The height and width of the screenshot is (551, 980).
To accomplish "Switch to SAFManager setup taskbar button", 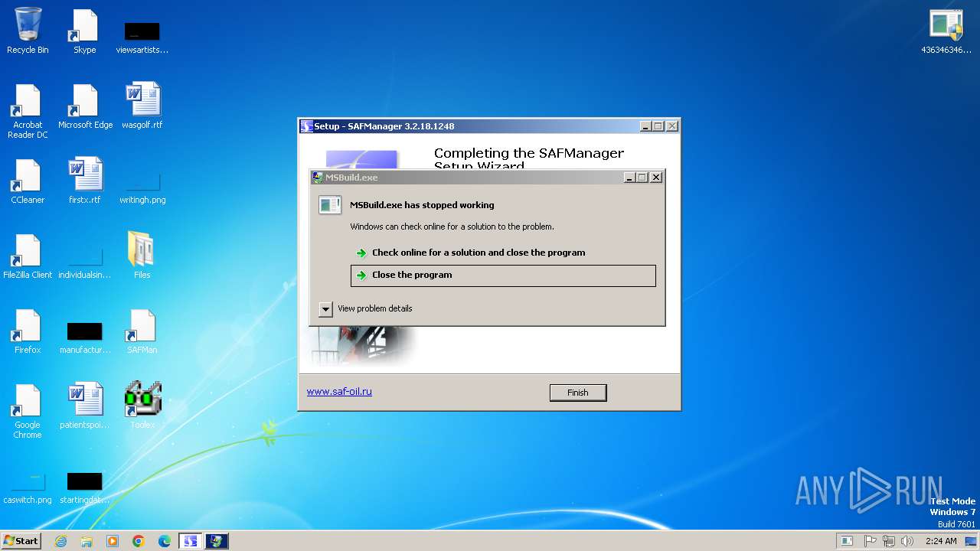I will 190,541.
